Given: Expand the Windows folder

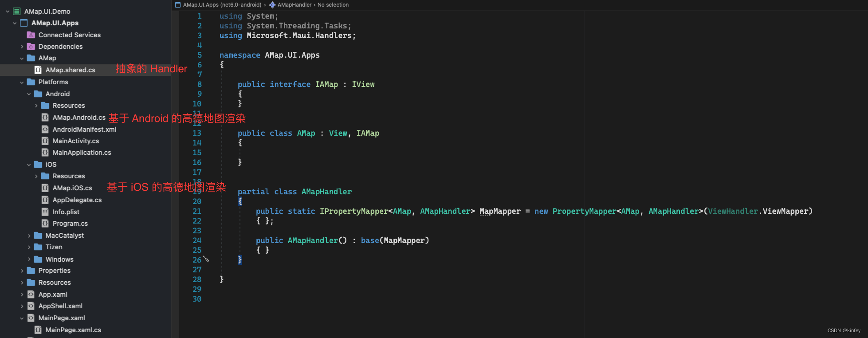Looking at the screenshot, I should click(29, 259).
